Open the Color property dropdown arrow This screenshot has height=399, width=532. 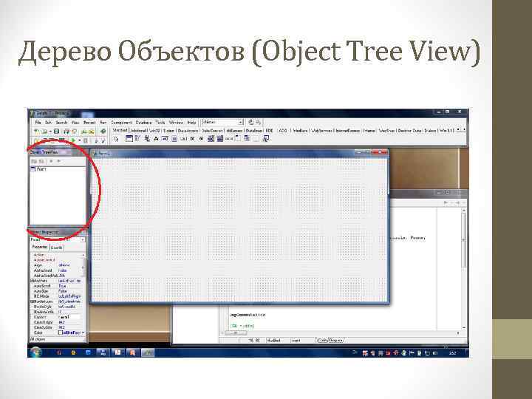coord(83,332)
